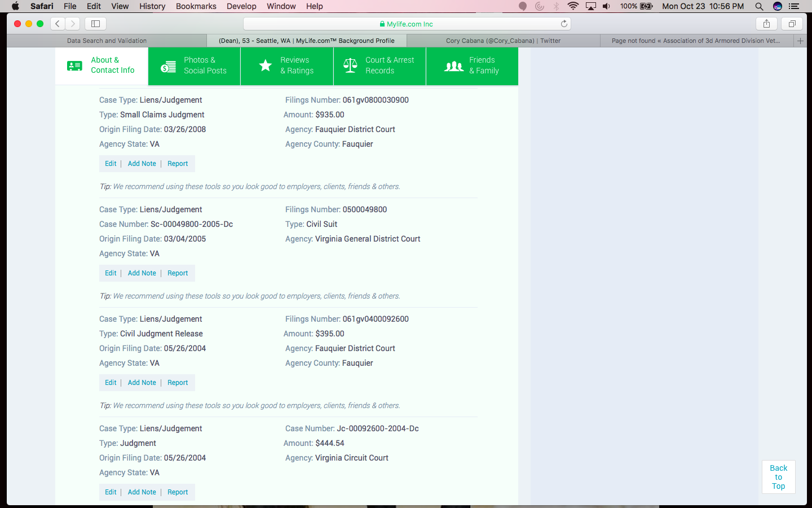This screenshot has width=812, height=508.
Task: Open Friends & Family section
Action: pyautogui.click(x=472, y=65)
